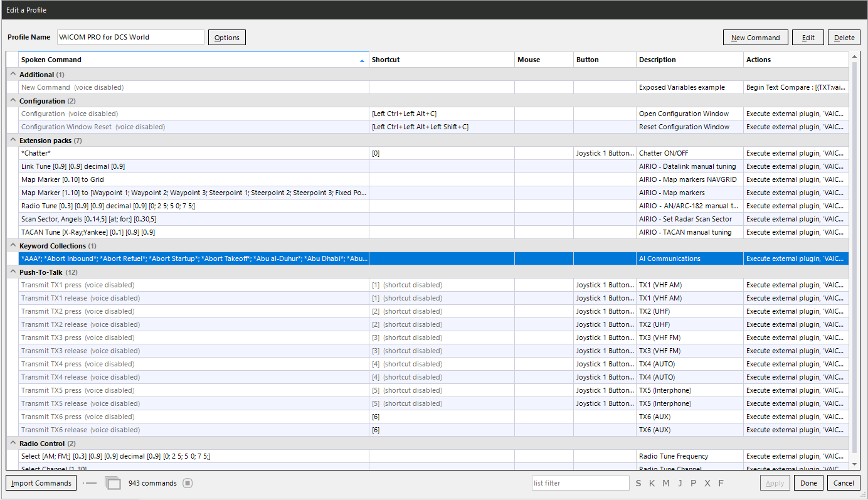Viewport: 868px width, 500px height.
Task: Click the stop commands icon beside 943 commands
Action: coord(188,483)
